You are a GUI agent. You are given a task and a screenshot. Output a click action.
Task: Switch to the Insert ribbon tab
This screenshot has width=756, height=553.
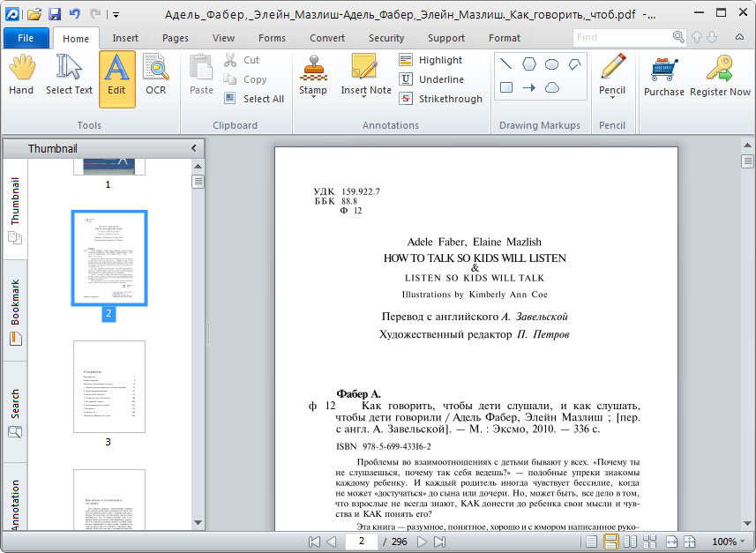pos(125,38)
